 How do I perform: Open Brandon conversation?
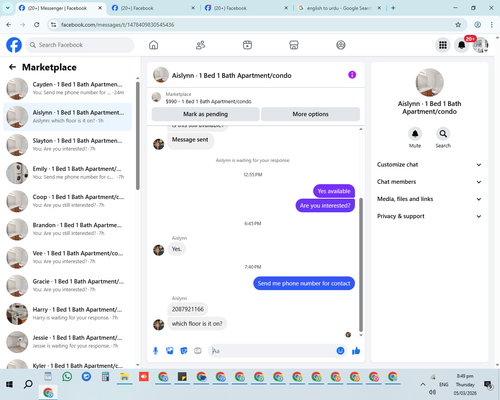click(x=67, y=229)
